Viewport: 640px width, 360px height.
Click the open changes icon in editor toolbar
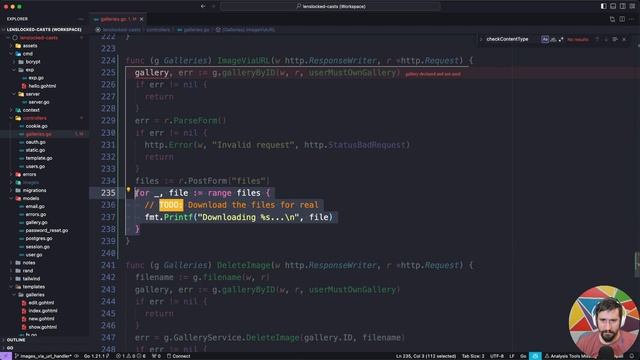pos(612,19)
